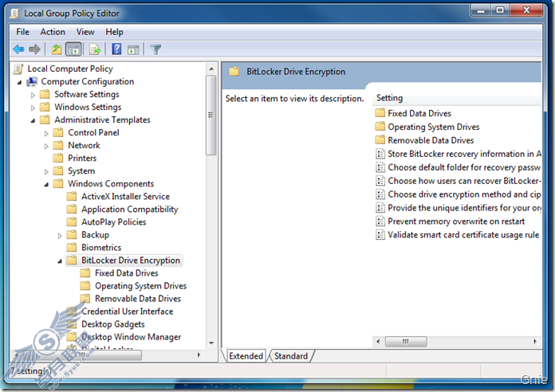Select Printers in the tree
The height and width of the screenshot is (392, 555).
(82, 158)
